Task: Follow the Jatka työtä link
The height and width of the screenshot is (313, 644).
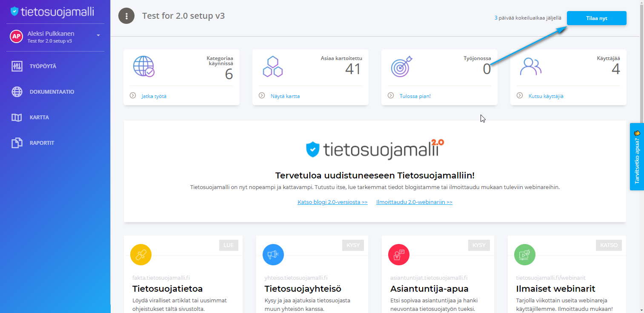Action: pos(154,96)
